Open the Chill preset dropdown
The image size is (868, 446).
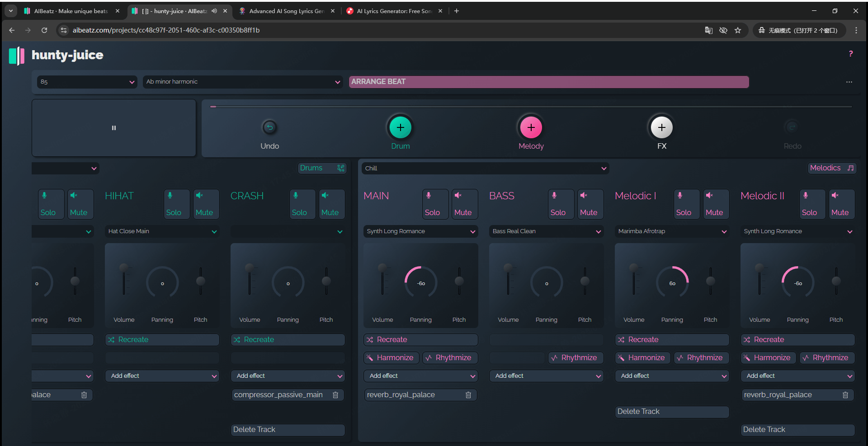tap(485, 168)
